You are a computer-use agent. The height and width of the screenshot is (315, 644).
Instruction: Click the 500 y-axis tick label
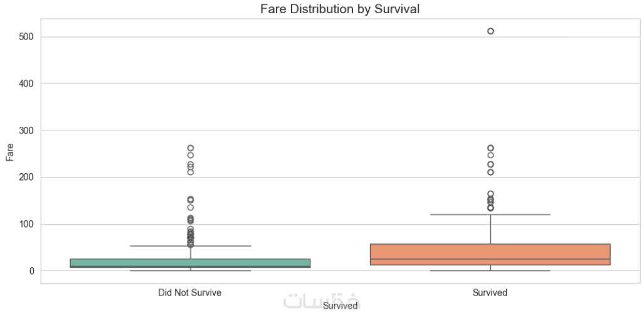[x=26, y=37]
